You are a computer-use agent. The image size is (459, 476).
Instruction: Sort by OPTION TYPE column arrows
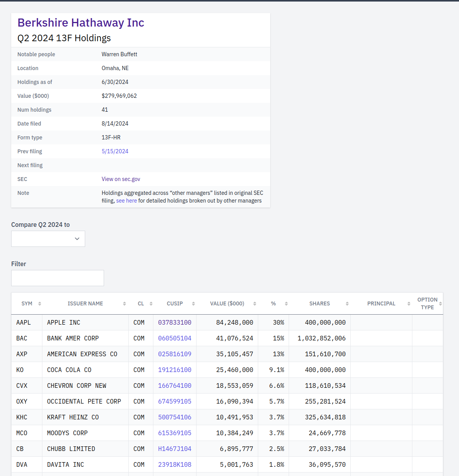[x=441, y=304]
